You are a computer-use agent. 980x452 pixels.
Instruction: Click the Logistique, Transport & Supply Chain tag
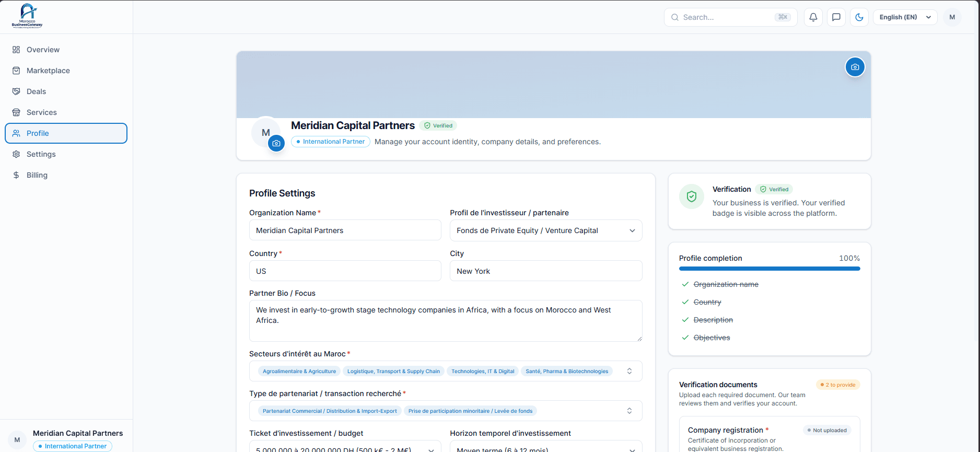pos(393,371)
